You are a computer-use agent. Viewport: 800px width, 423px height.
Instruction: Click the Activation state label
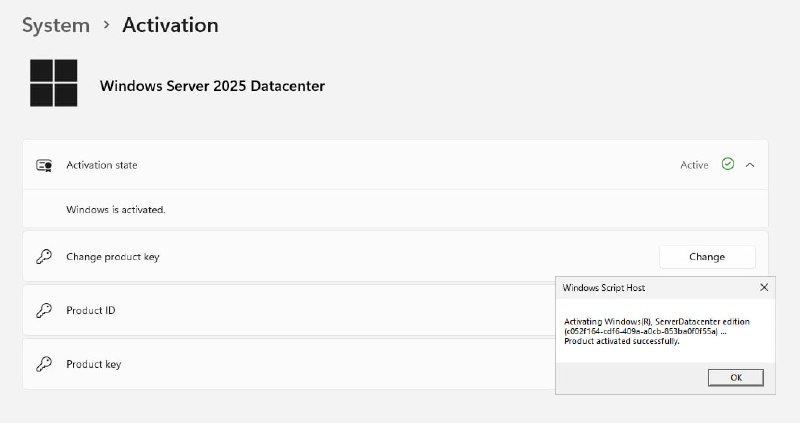pos(102,165)
